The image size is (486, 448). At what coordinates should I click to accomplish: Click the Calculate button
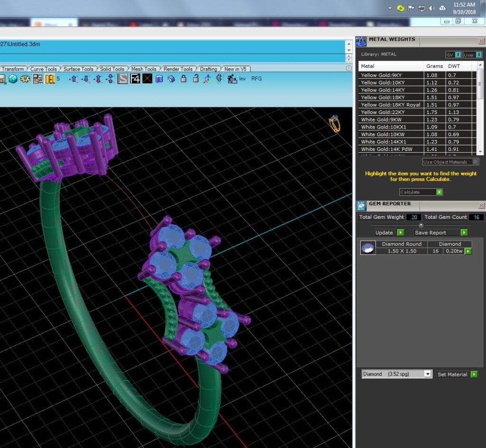pyautogui.click(x=421, y=192)
